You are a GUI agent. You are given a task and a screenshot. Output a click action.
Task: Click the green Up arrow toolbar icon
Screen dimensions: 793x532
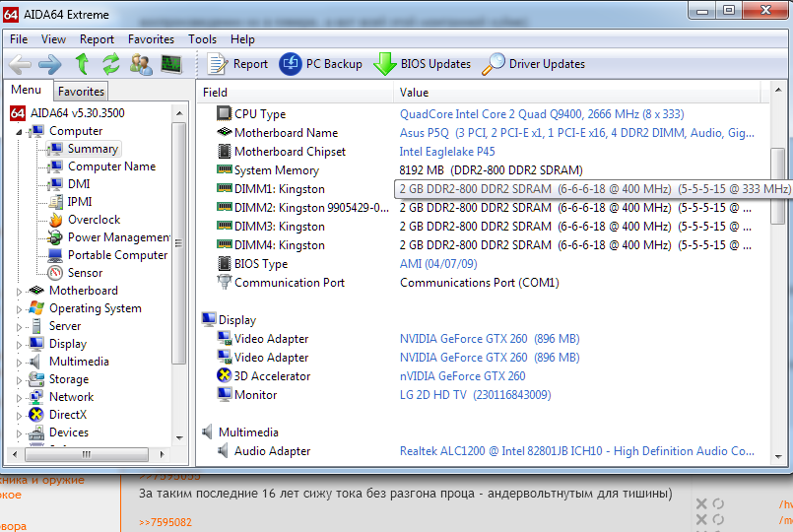(x=83, y=64)
